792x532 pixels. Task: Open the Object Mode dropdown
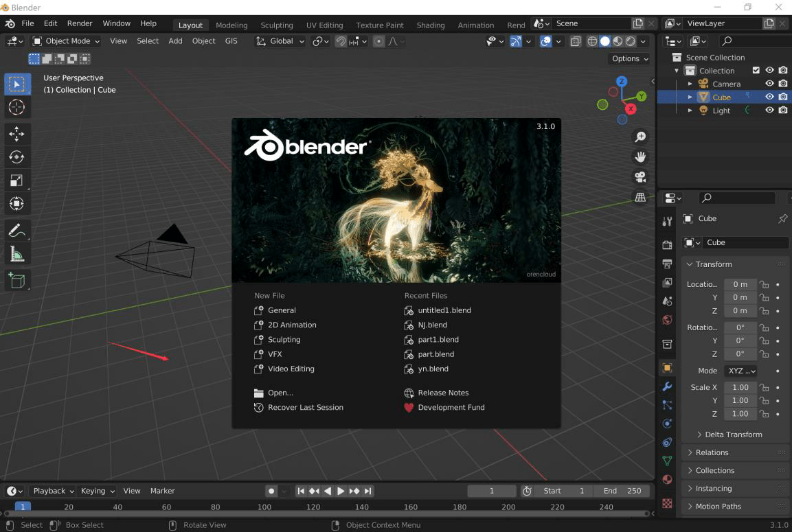pos(66,41)
